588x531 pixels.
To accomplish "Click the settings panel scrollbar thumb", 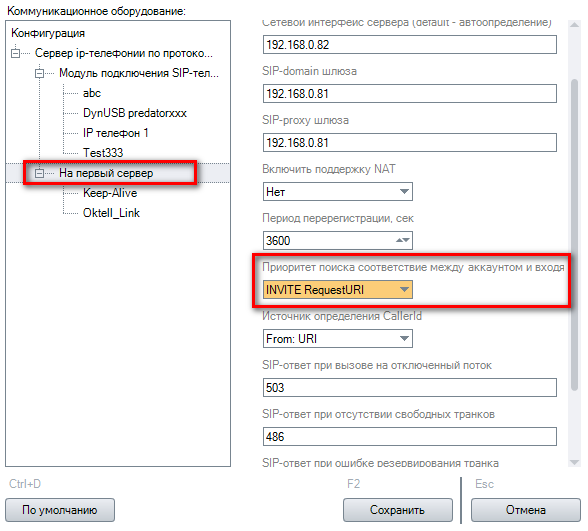I will click(574, 235).
